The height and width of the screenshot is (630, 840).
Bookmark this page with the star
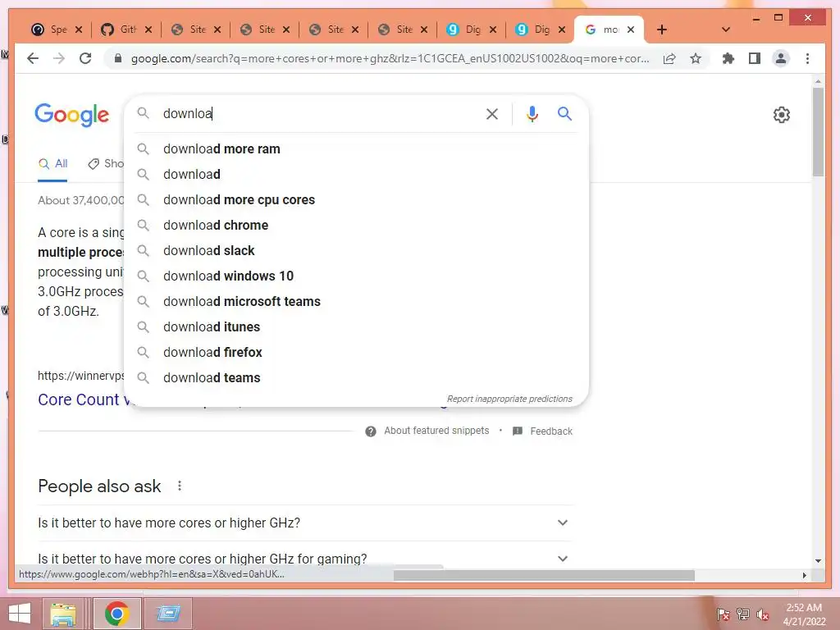click(696, 58)
